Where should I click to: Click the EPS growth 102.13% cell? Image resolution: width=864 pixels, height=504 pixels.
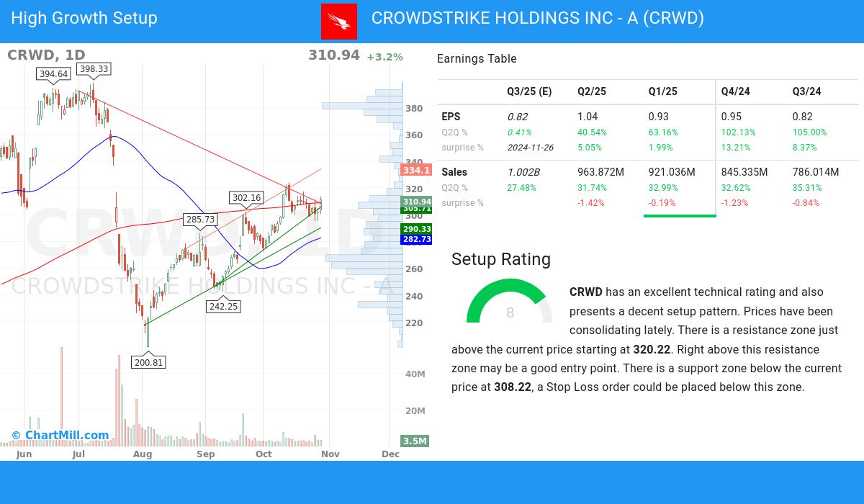(x=739, y=132)
